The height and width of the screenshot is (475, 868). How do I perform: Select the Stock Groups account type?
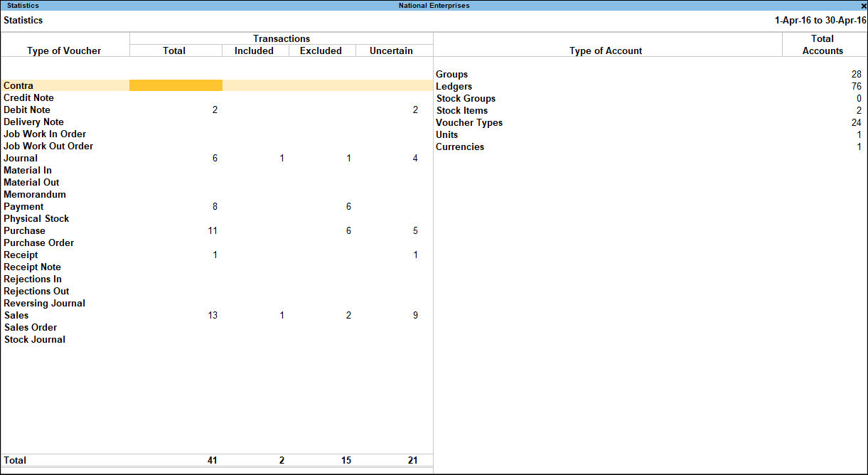[466, 98]
